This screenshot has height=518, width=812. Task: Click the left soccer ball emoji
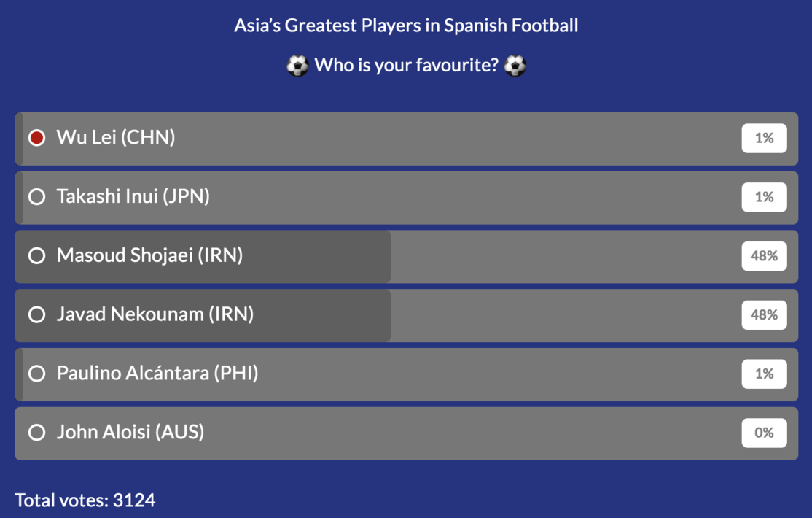pos(298,66)
